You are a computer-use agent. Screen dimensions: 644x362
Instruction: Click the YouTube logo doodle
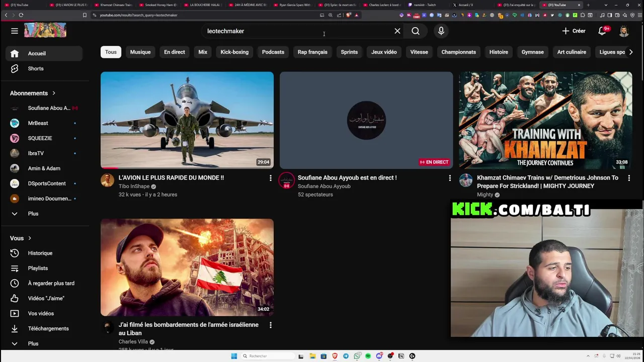pyautogui.click(x=45, y=30)
